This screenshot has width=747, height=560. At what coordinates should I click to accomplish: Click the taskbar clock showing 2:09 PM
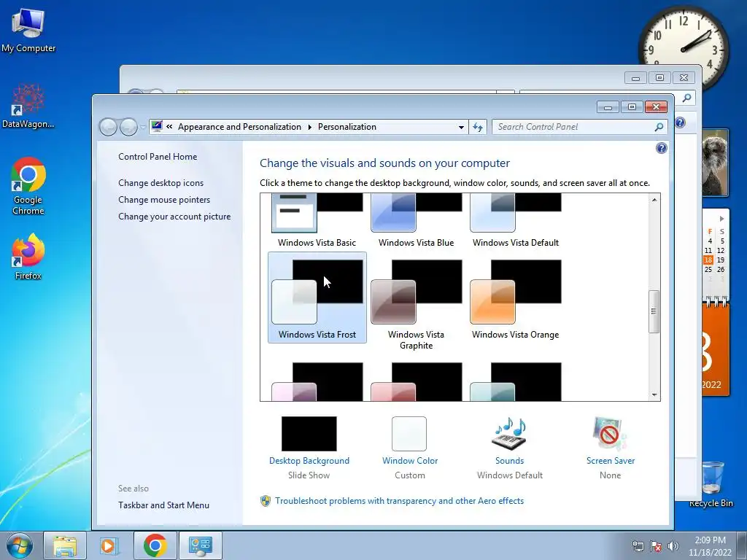coord(710,546)
